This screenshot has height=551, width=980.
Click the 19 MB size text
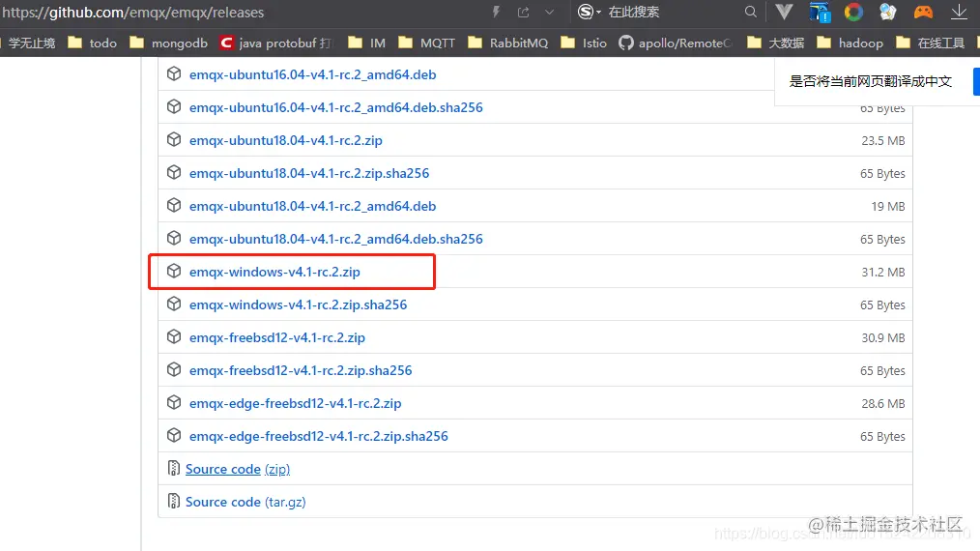coord(888,207)
